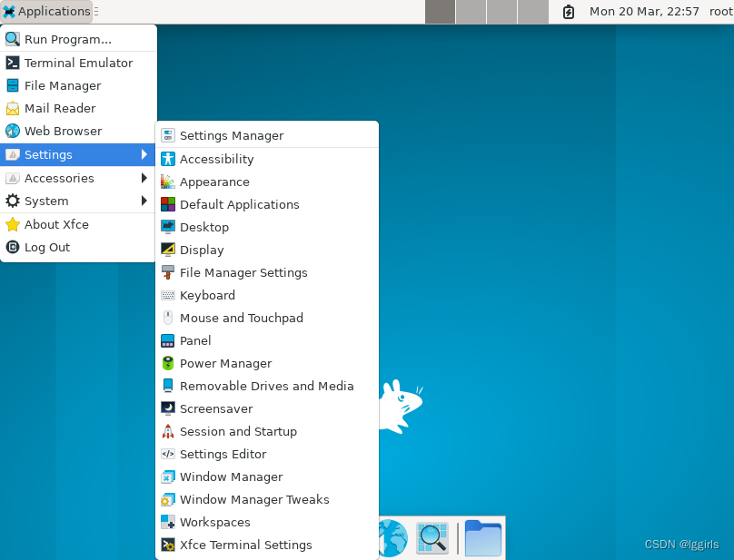Viewport: 734px width, 560px height.
Task: Click the magnifier application finder in dock
Action: point(432,537)
